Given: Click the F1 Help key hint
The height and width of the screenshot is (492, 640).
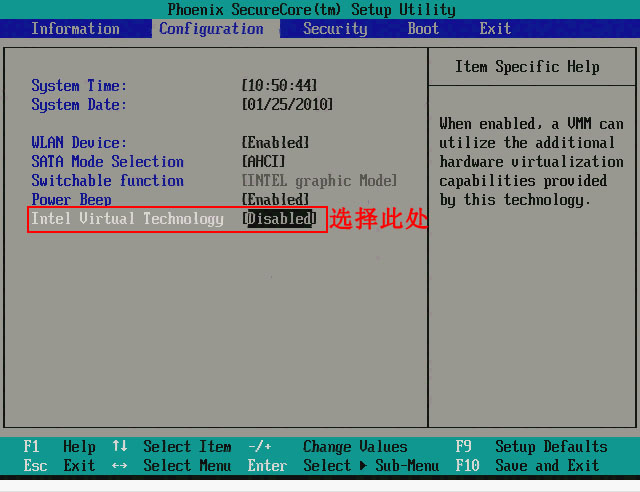Looking at the screenshot, I should point(60,447).
